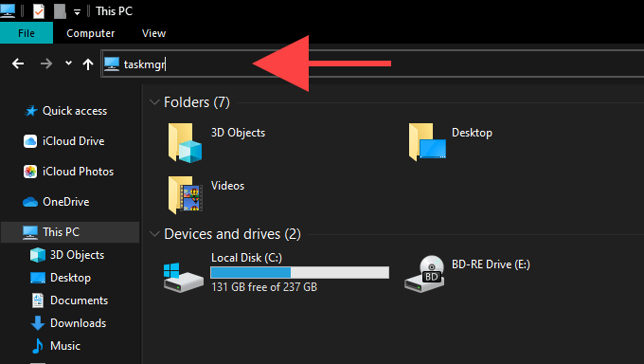Collapse the Devices and drives group
Screen dimensions: 644x364
coord(154,234)
